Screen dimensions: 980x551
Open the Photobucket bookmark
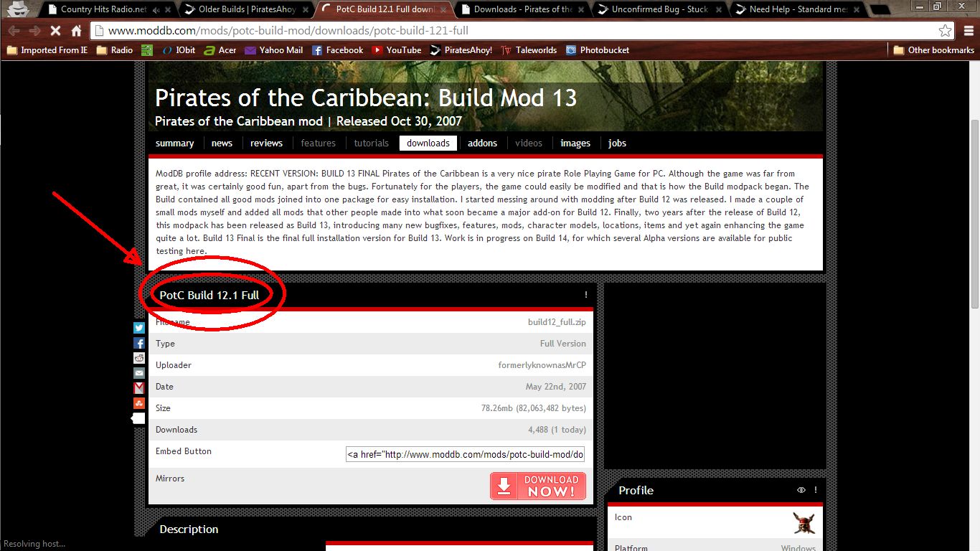(598, 50)
